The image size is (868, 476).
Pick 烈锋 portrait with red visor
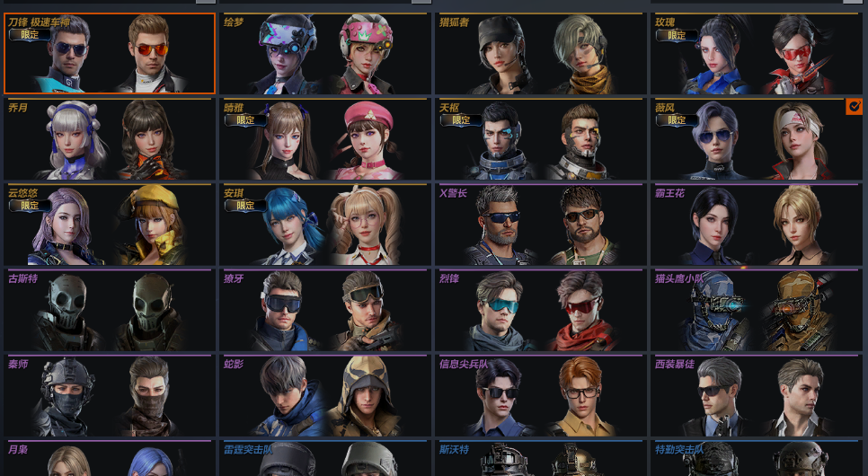[581, 311]
